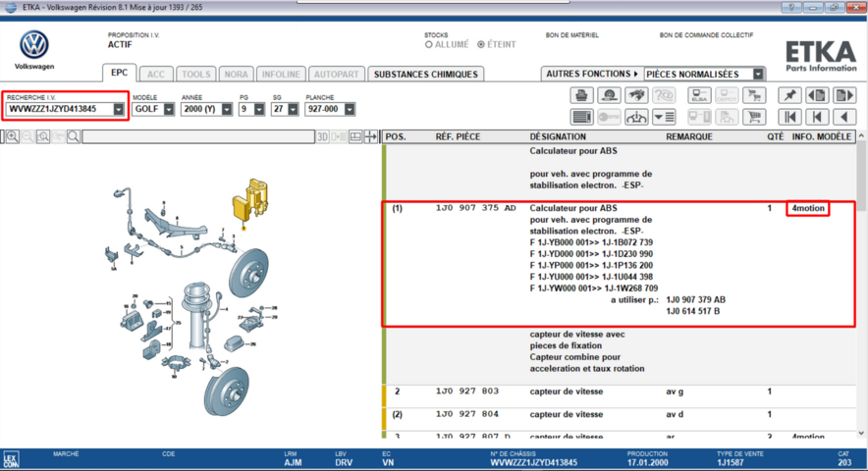Viewport: 868px width, 471px height.
Task: Click the plain magnifier search icon
Action: (73, 136)
